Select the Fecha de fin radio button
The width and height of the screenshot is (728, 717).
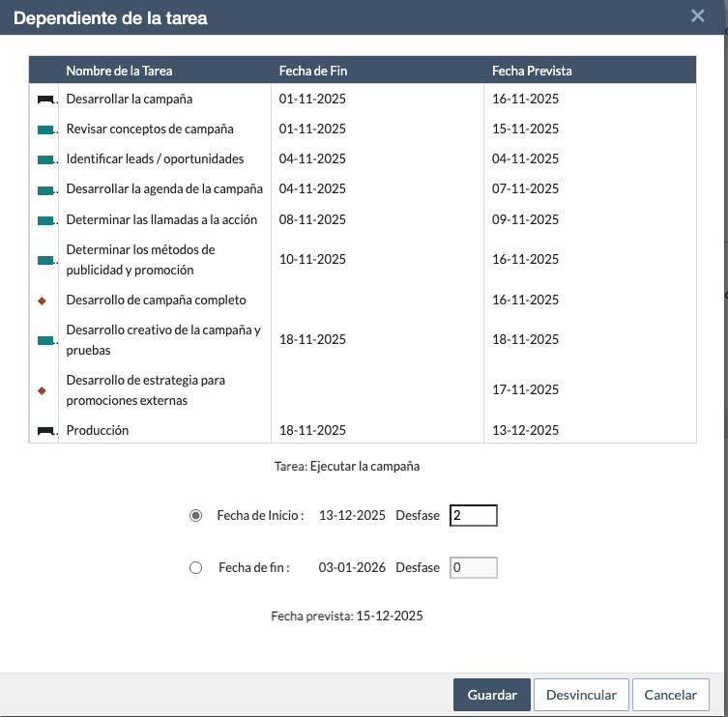[x=196, y=568]
